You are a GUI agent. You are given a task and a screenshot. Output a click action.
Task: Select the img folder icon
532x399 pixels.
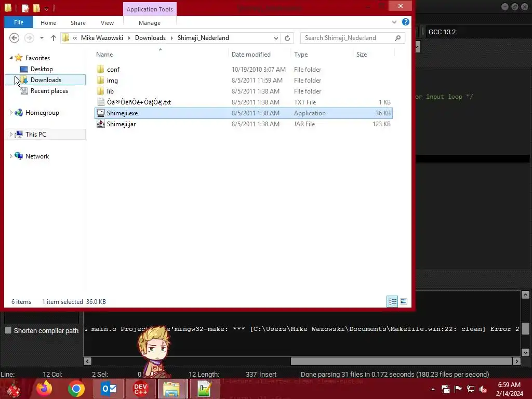point(100,81)
